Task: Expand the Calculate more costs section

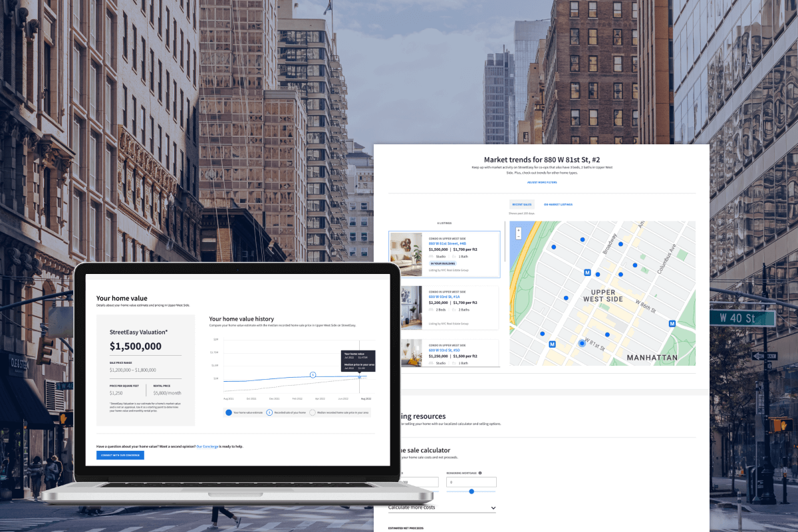Action: [x=442, y=507]
